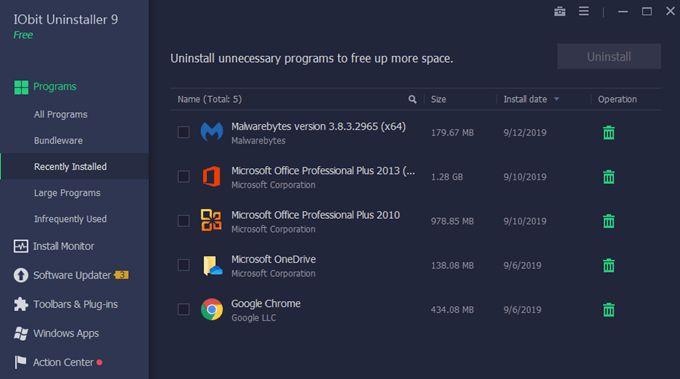Switch to the Large Programs list

(x=67, y=193)
